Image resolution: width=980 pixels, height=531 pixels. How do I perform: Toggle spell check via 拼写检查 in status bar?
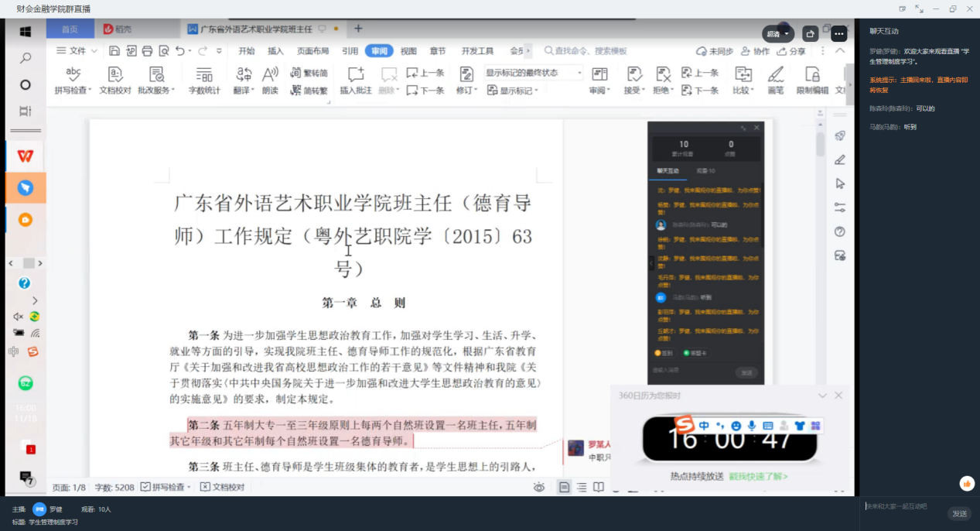coord(163,488)
